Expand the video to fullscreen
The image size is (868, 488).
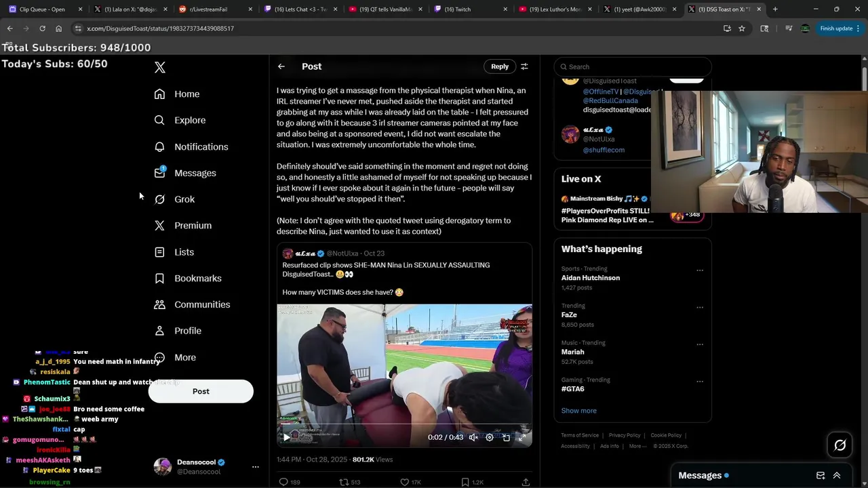coord(522,437)
